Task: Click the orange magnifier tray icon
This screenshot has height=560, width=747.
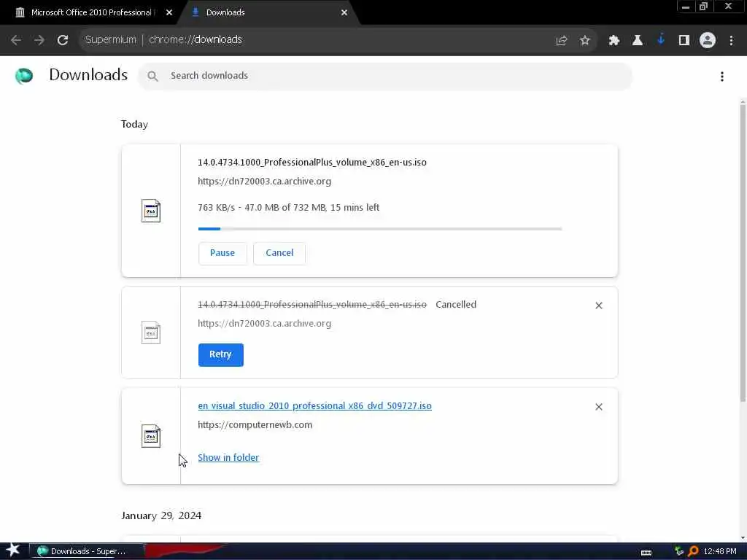Action: [693, 551]
